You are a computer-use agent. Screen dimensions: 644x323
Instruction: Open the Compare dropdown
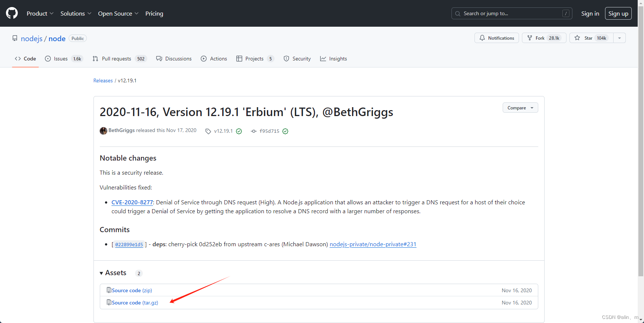pos(520,108)
